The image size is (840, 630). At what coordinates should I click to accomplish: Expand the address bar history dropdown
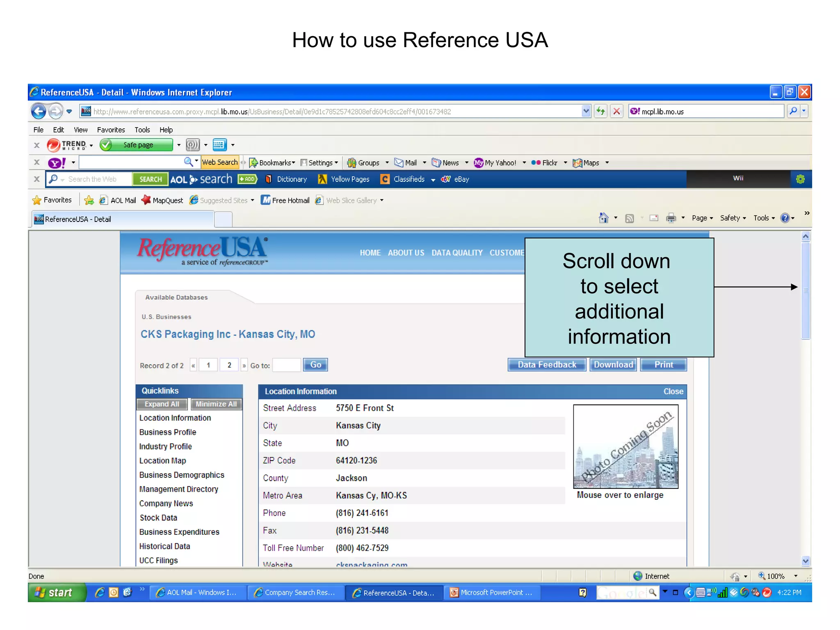point(586,111)
